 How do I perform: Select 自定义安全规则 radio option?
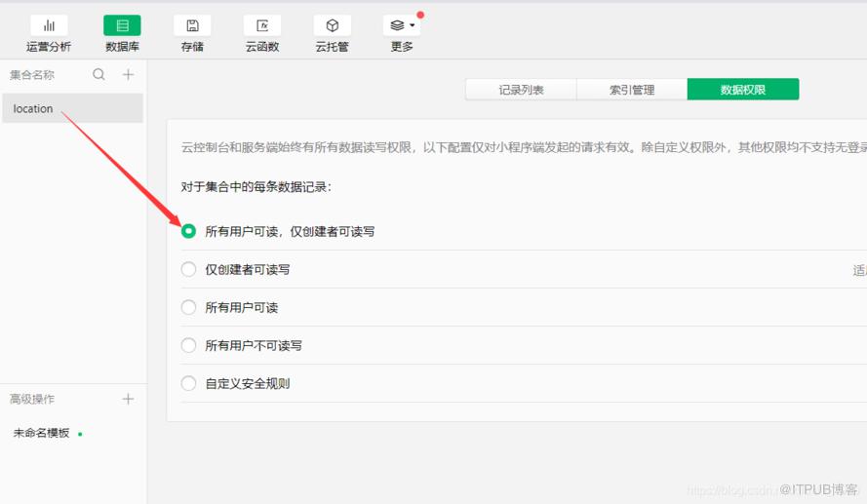(188, 383)
